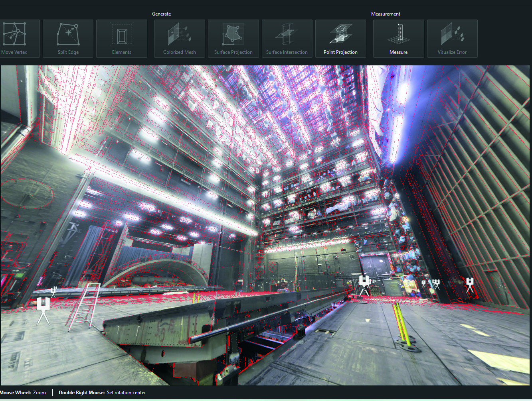
Task: Click the Measurement group header
Action: click(x=386, y=14)
